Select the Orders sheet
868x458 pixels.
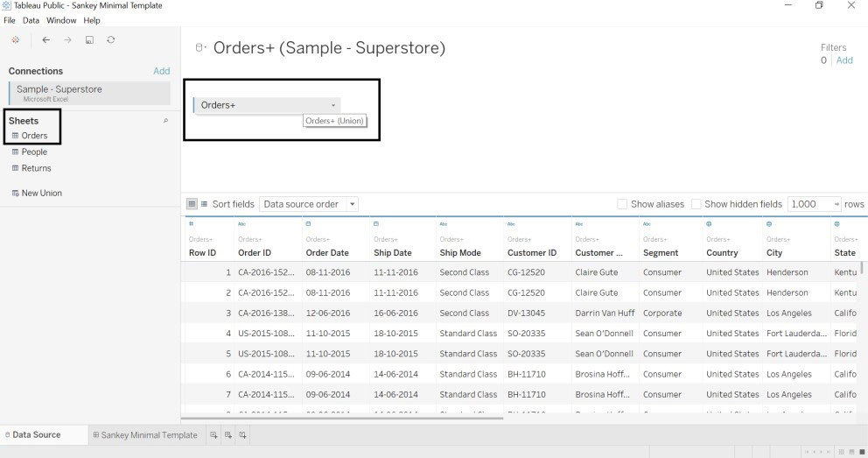pos(34,135)
